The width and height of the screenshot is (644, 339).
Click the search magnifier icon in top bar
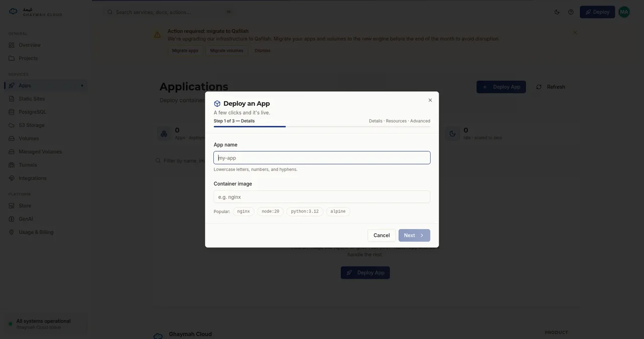tap(110, 12)
